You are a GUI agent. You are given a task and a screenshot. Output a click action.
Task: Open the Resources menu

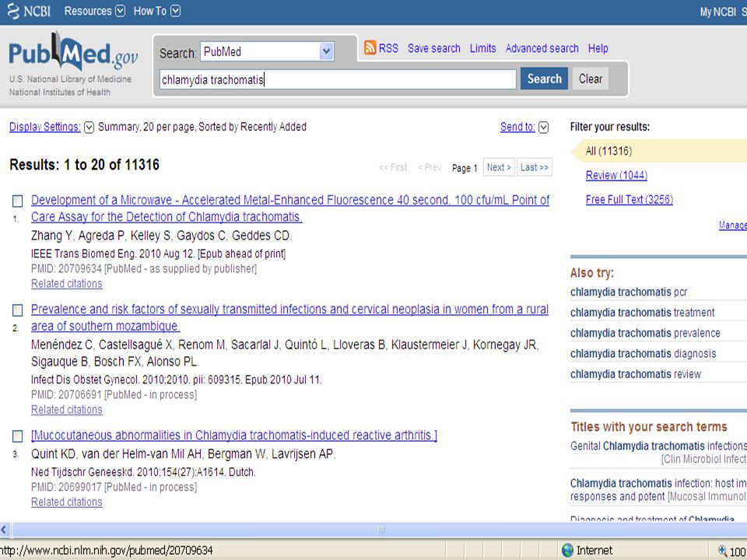88,11
